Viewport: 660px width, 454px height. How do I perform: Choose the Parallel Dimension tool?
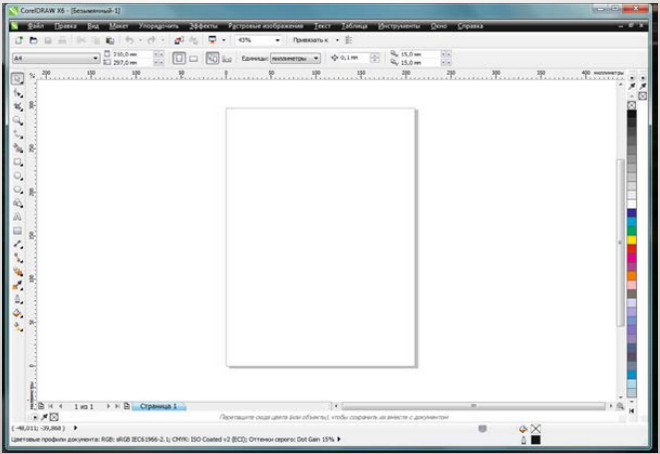pos(18,244)
